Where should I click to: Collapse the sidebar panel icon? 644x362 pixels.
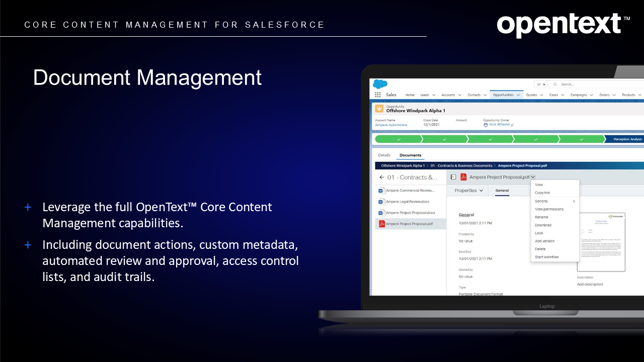[x=453, y=177]
